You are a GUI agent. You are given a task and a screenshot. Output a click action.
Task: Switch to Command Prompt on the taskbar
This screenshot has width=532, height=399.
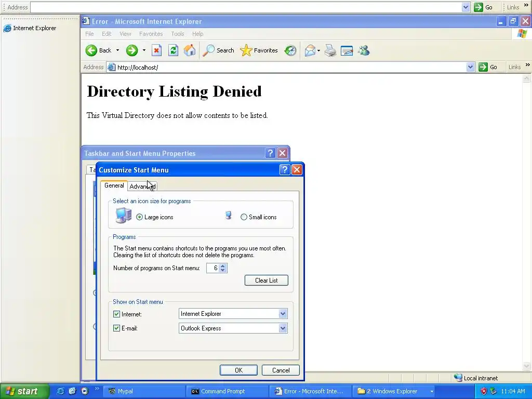228,391
